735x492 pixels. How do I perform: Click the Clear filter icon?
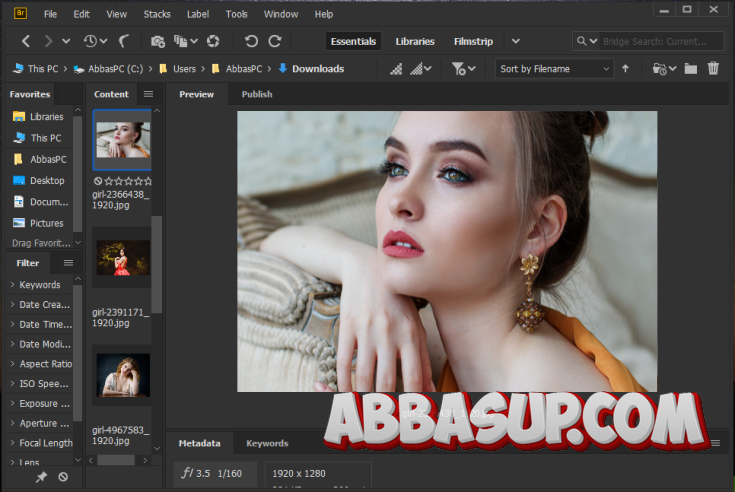63,478
